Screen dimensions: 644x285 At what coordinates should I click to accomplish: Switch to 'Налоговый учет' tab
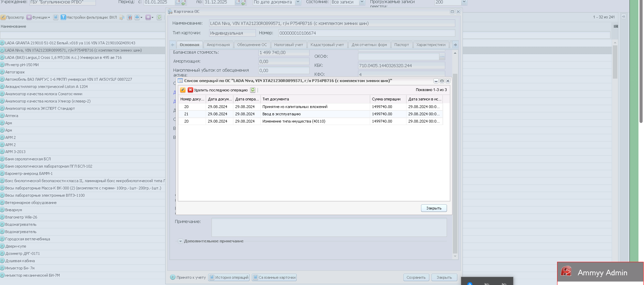[288, 45]
